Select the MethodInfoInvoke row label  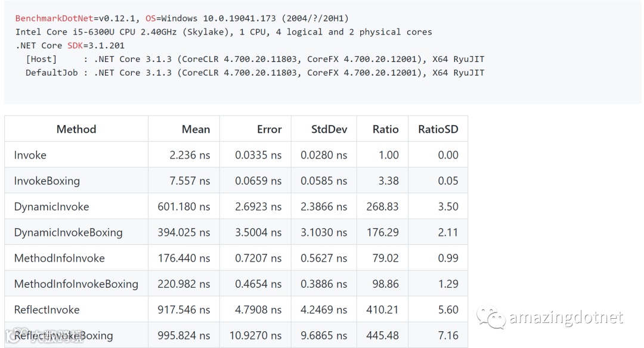(59, 258)
